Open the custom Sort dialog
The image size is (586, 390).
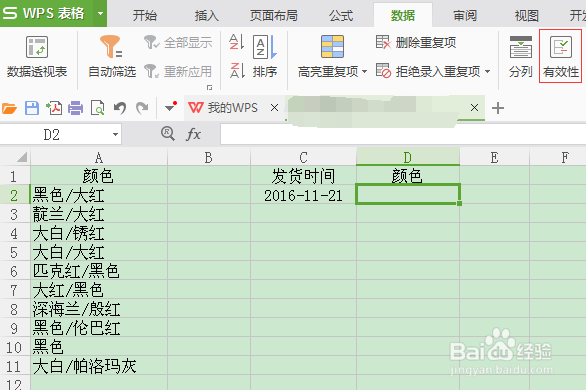pyautogui.click(x=265, y=56)
